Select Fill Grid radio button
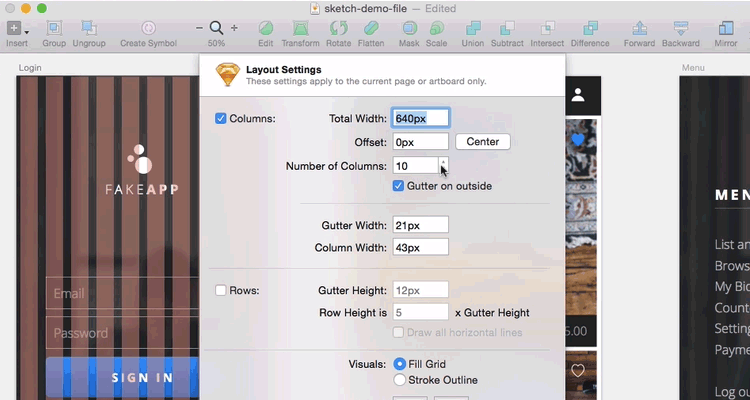The image size is (750, 400). (x=400, y=363)
